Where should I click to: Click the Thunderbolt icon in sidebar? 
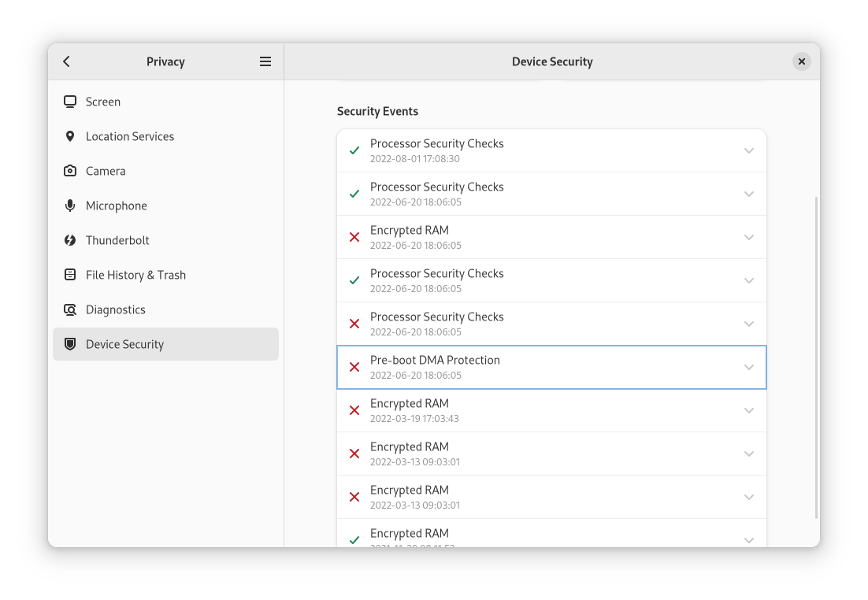click(70, 240)
